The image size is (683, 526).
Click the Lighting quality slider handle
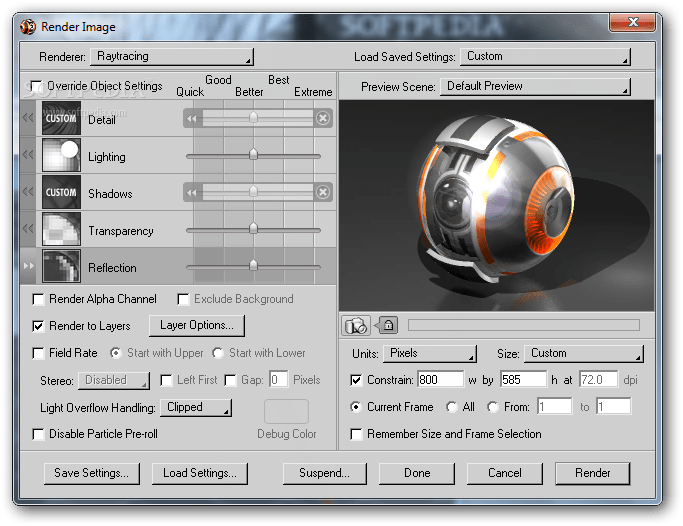point(253,155)
